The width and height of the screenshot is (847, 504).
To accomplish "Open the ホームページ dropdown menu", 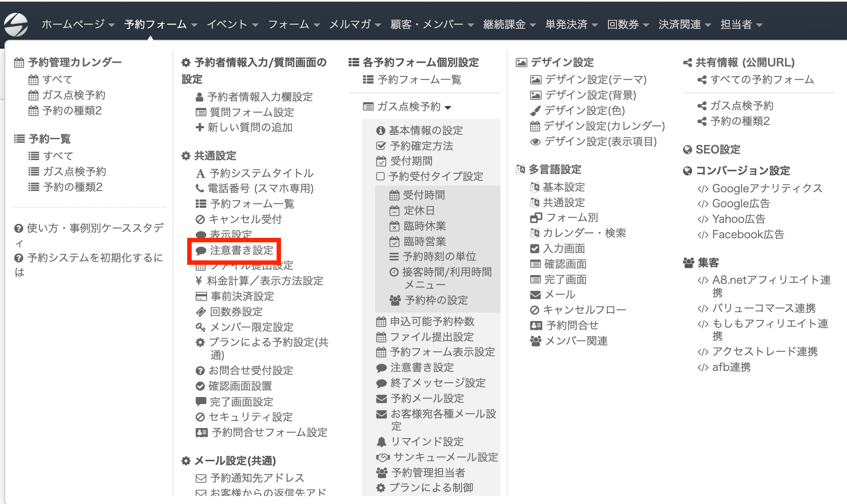I will pyautogui.click(x=78, y=24).
